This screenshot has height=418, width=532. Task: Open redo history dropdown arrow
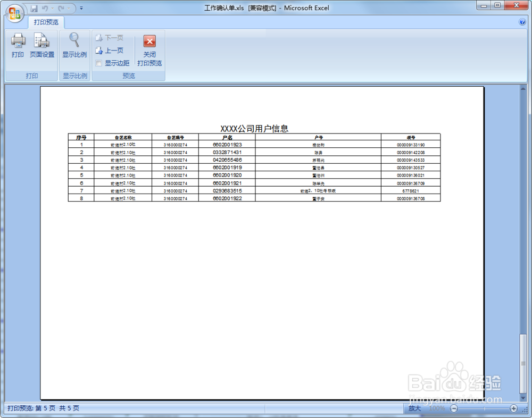click(69, 8)
